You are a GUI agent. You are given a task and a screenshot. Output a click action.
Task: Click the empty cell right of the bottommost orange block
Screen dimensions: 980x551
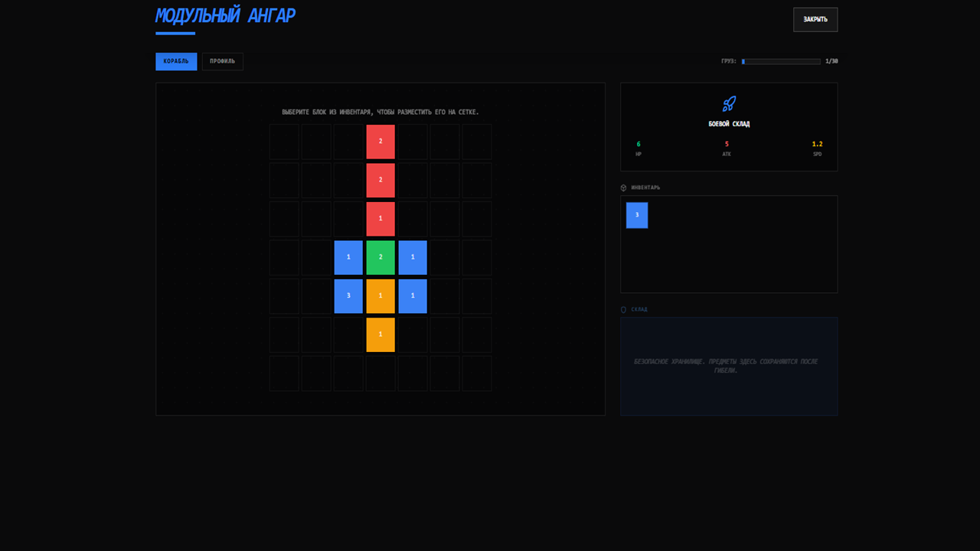[413, 334]
